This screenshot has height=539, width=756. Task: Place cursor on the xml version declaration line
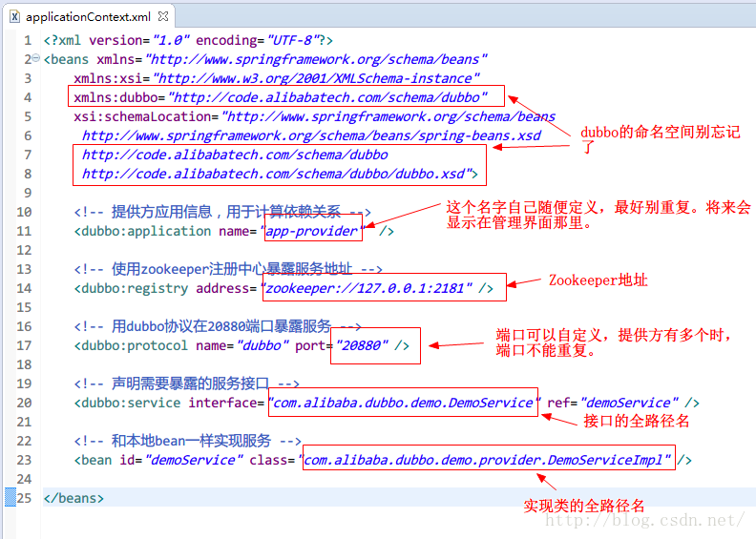point(188,40)
